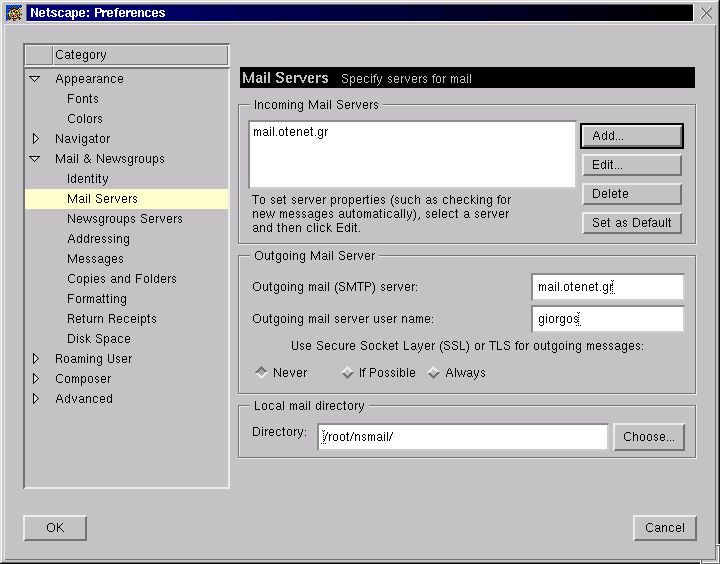Click the Netscape icon in title bar
Viewport: 720px width, 564px height.
(x=14, y=13)
